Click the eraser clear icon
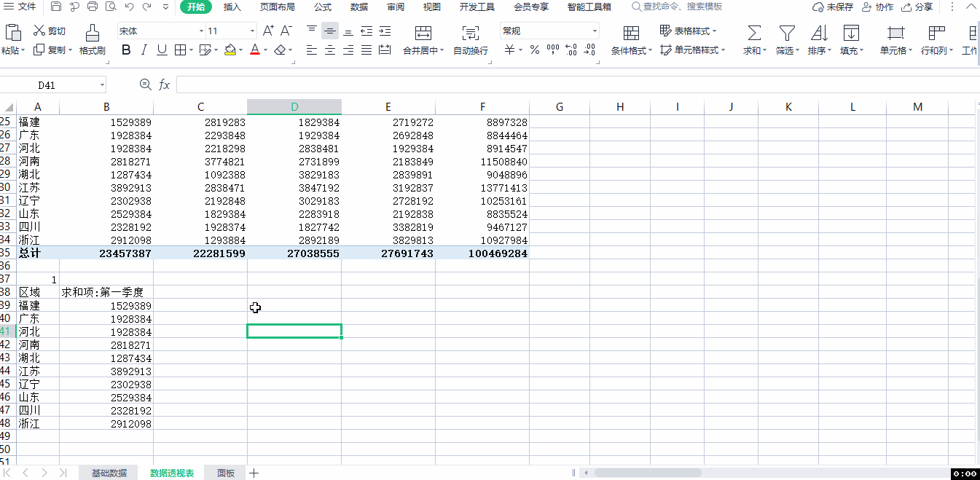This screenshot has width=980, height=480. (280, 50)
